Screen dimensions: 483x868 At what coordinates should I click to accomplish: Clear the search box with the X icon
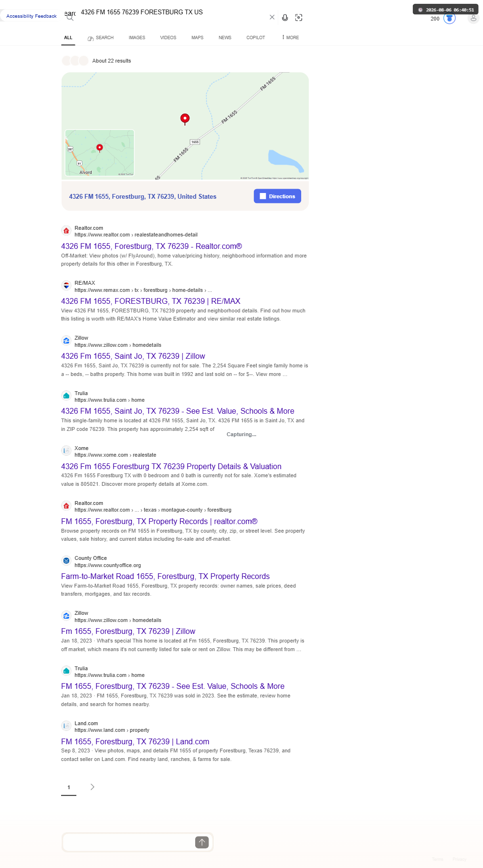[272, 17]
